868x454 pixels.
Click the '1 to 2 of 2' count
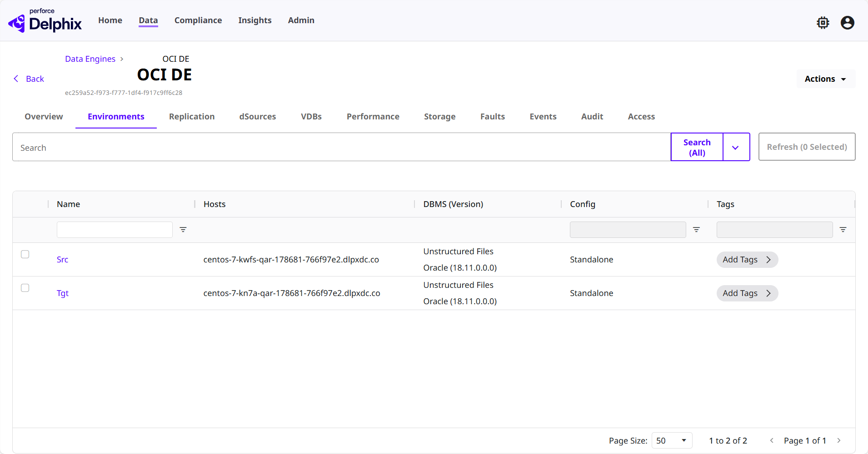pyautogui.click(x=728, y=441)
